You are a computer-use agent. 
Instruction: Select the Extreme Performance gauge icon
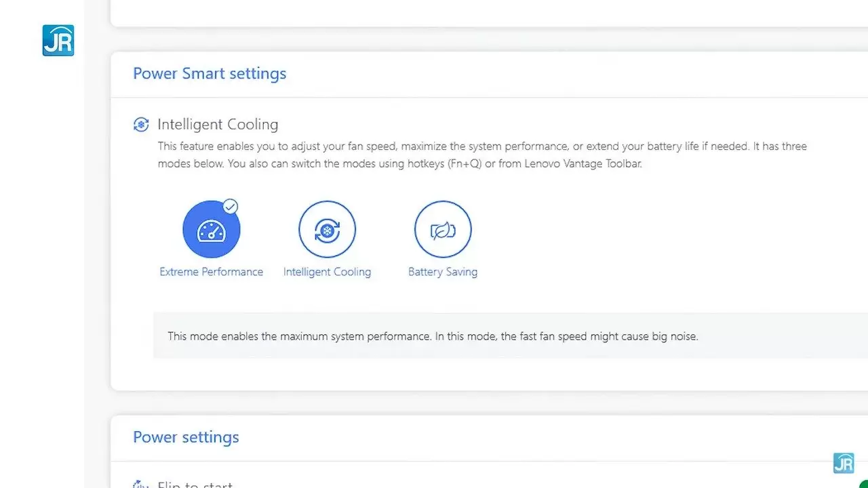click(x=211, y=230)
